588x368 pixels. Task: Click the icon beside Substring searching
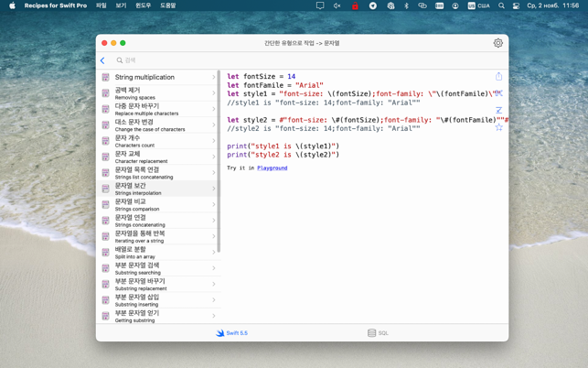[x=105, y=268]
